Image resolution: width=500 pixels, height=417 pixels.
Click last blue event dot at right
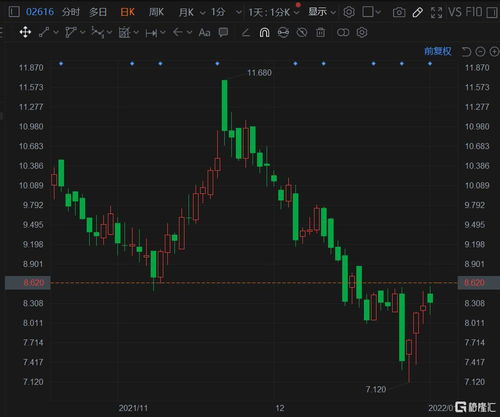pos(430,63)
